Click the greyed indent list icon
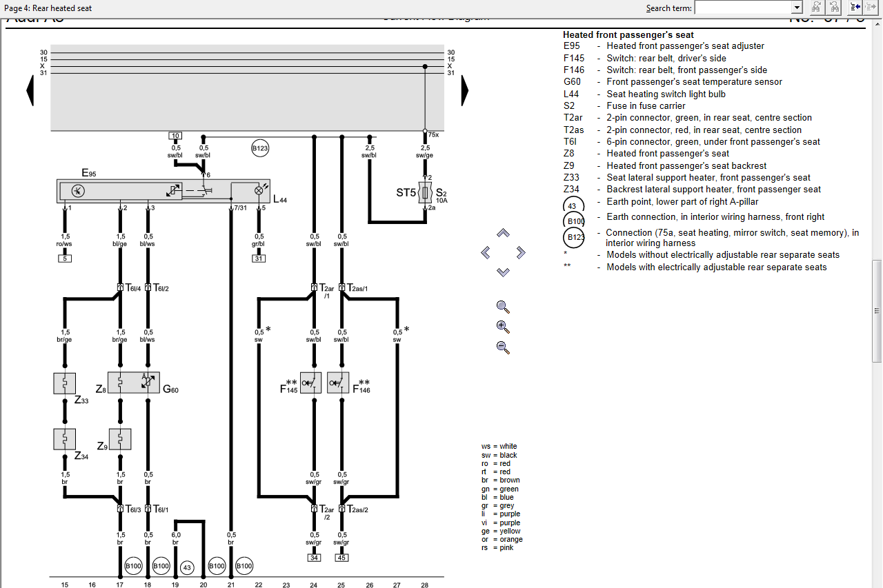Screen dimensions: 883x588 pyautogui.click(x=871, y=8)
